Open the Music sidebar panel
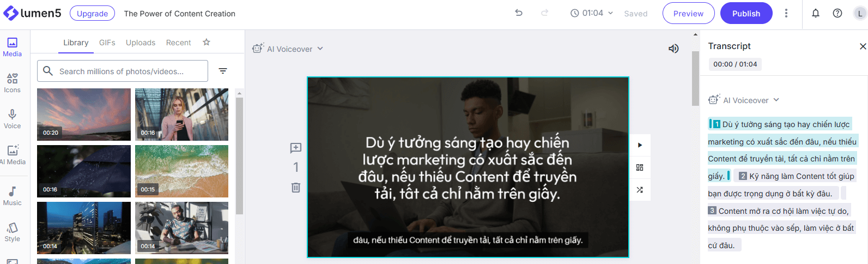The height and width of the screenshot is (264, 868). [x=12, y=196]
